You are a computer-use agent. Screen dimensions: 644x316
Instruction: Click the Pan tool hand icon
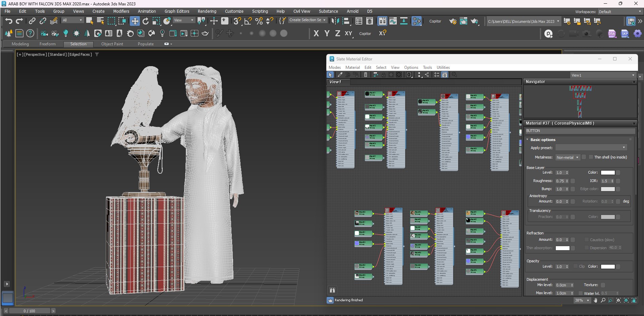595,301
